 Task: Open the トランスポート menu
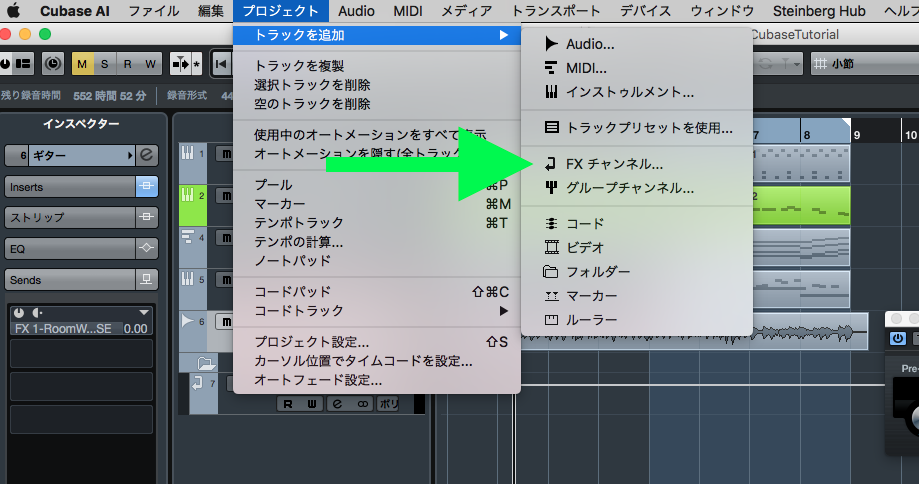pyautogui.click(x=556, y=11)
